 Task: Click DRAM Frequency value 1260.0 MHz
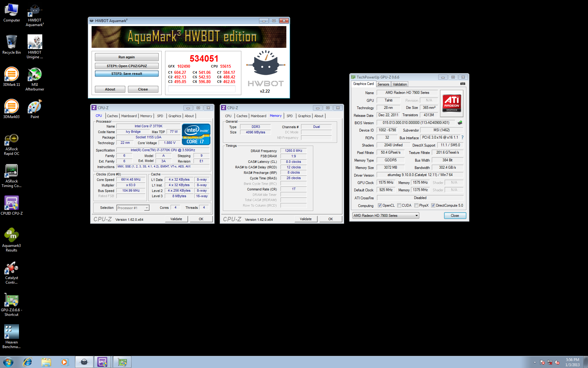(293, 151)
